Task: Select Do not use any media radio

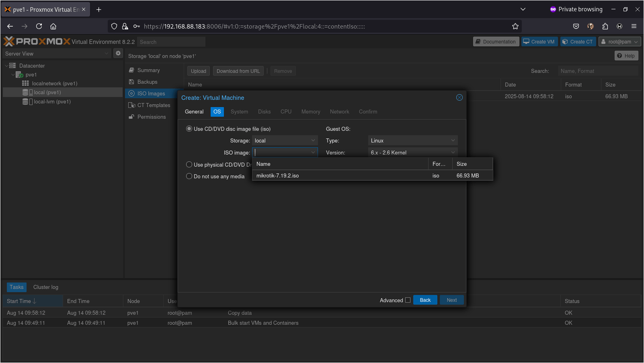Action: click(x=189, y=176)
